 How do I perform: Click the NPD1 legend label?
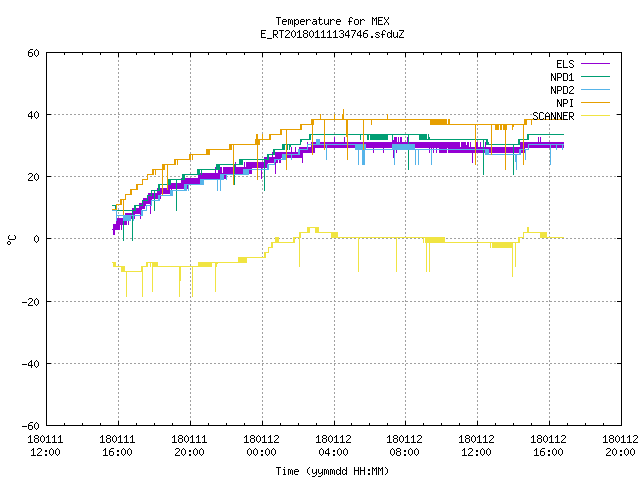562,77
